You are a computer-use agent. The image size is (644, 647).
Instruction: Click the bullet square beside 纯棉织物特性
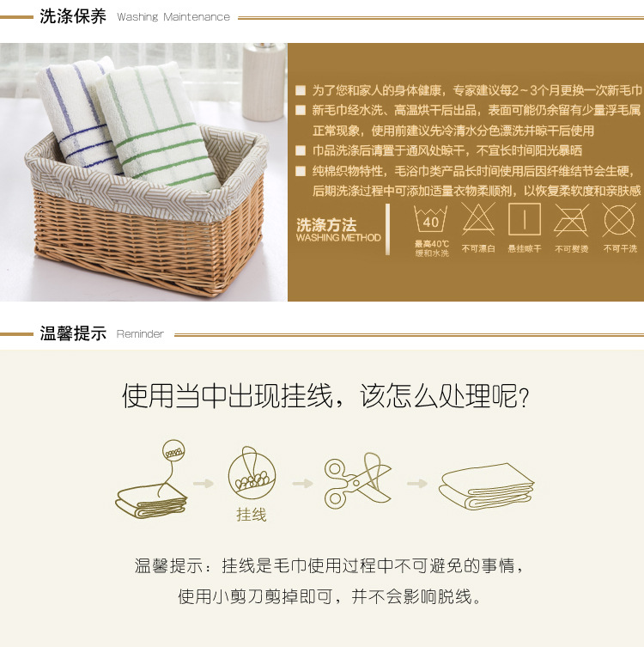(x=301, y=171)
